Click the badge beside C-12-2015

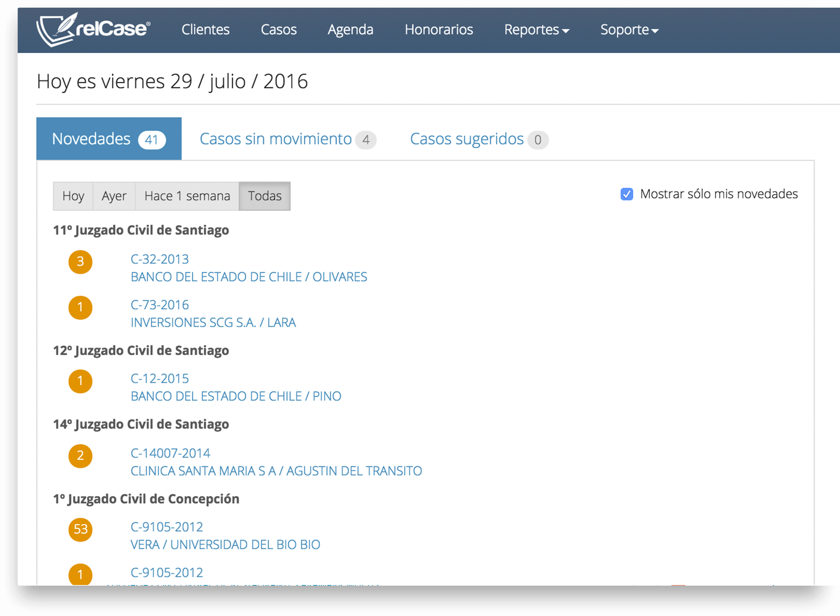coord(80,381)
